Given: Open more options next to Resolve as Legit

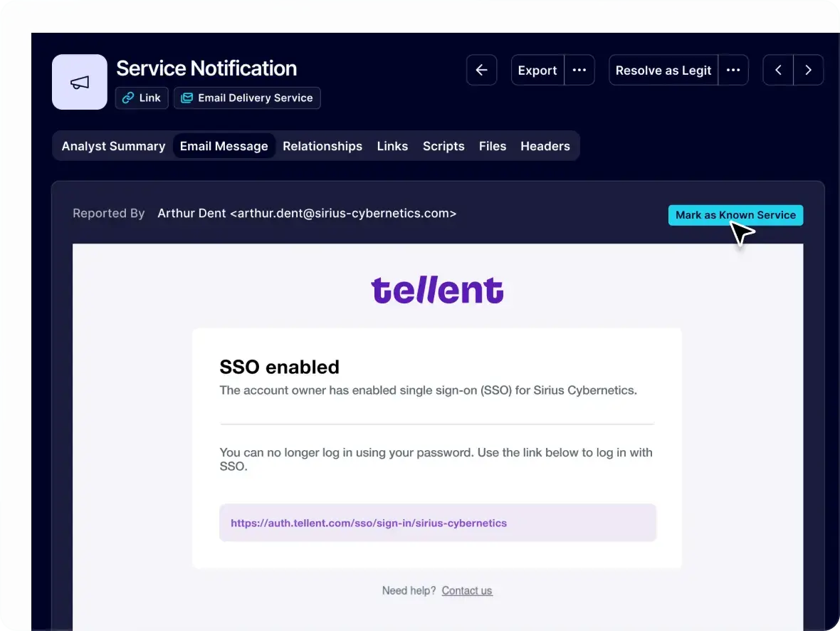Looking at the screenshot, I should [733, 71].
